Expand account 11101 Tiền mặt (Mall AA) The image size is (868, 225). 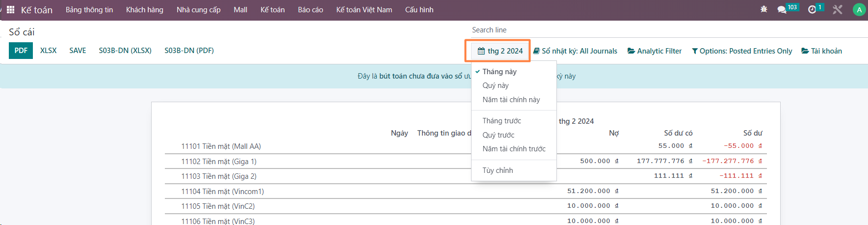(x=221, y=146)
